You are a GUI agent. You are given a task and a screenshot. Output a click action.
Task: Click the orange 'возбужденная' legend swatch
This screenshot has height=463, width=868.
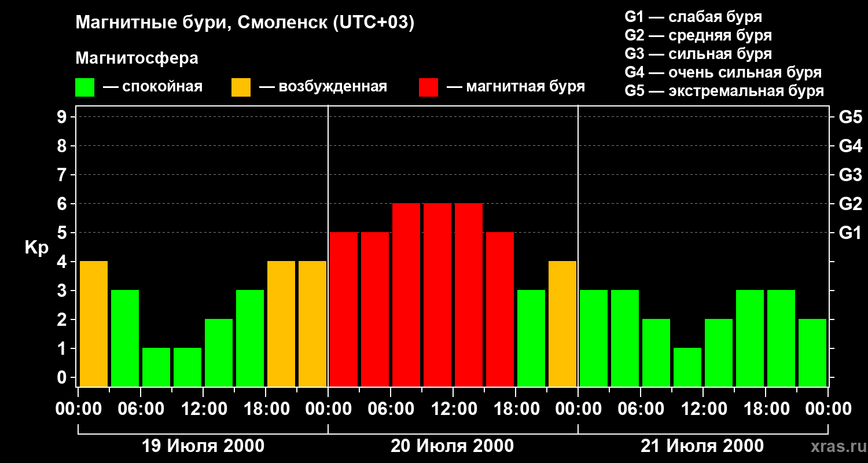(241, 87)
